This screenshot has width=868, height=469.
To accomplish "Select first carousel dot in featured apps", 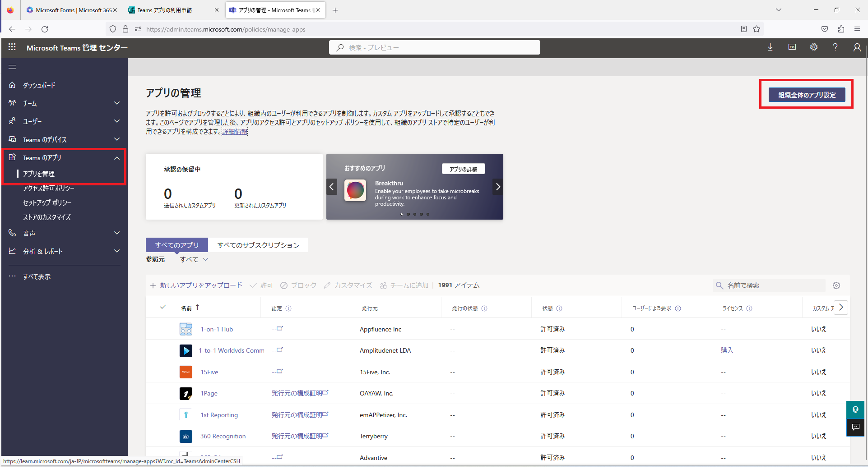I will 402,214.
